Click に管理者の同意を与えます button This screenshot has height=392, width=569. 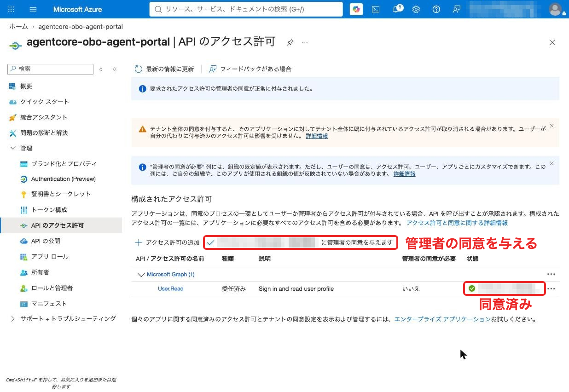pyautogui.click(x=301, y=242)
